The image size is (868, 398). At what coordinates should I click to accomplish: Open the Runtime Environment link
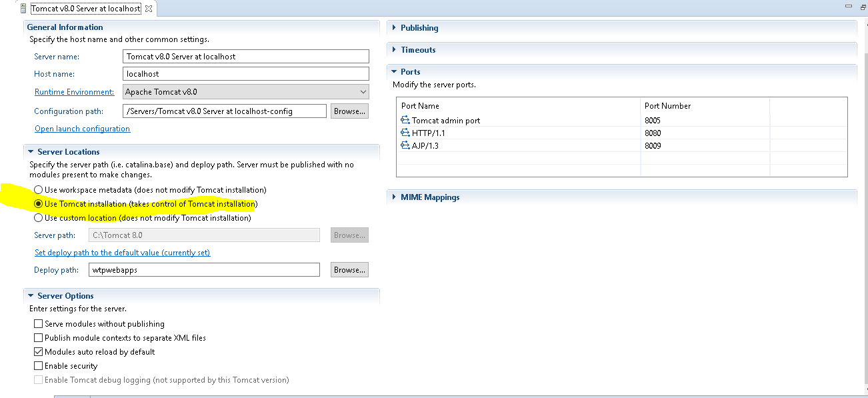point(74,92)
